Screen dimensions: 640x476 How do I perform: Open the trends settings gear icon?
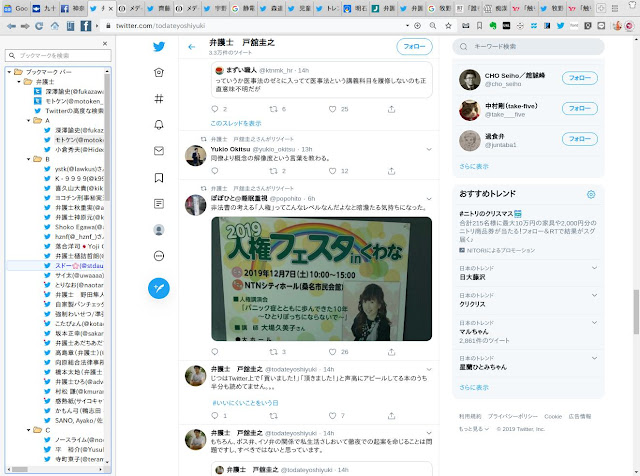pyautogui.click(x=591, y=194)
